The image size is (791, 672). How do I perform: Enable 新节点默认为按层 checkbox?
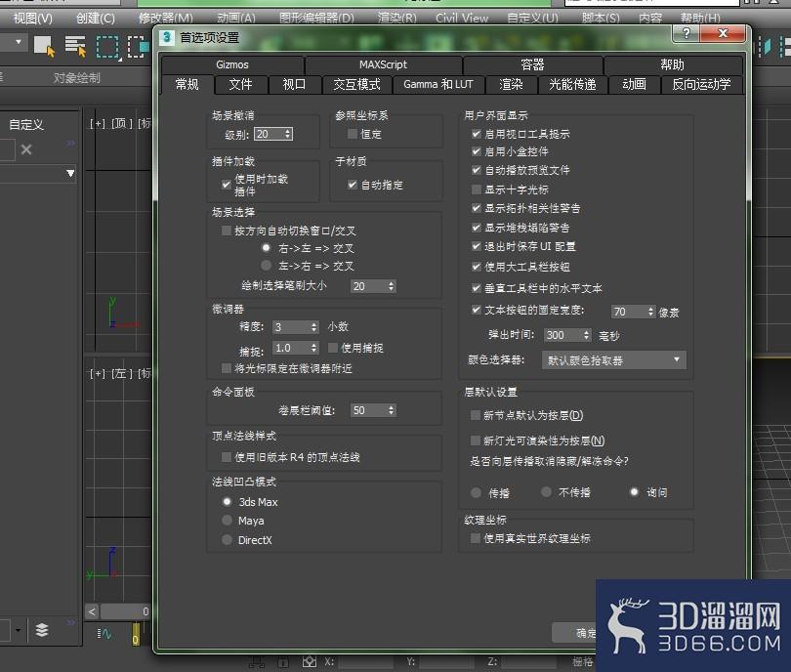pyautogui.click(x=476, y=415)
